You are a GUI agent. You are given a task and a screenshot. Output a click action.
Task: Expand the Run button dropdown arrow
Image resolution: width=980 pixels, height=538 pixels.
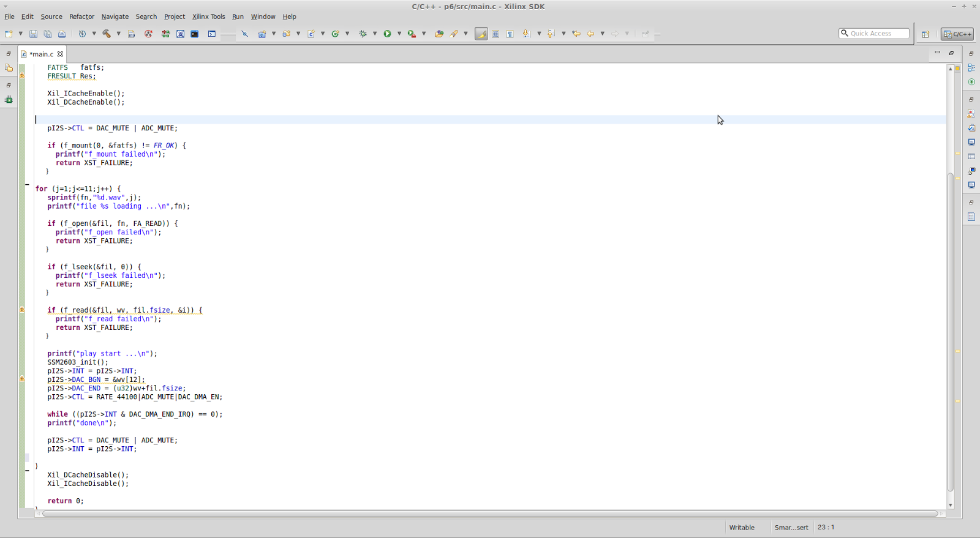point(399,34)
